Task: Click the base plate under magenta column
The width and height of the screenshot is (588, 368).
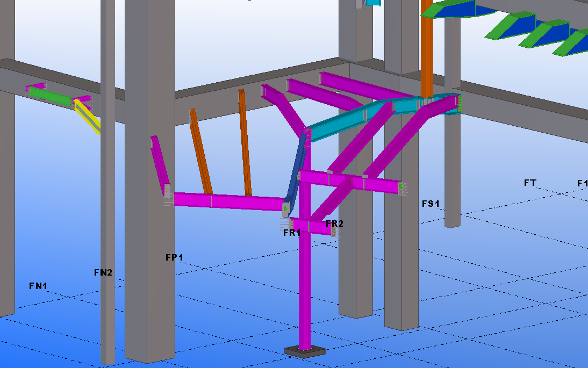Action: click(305, 351)
